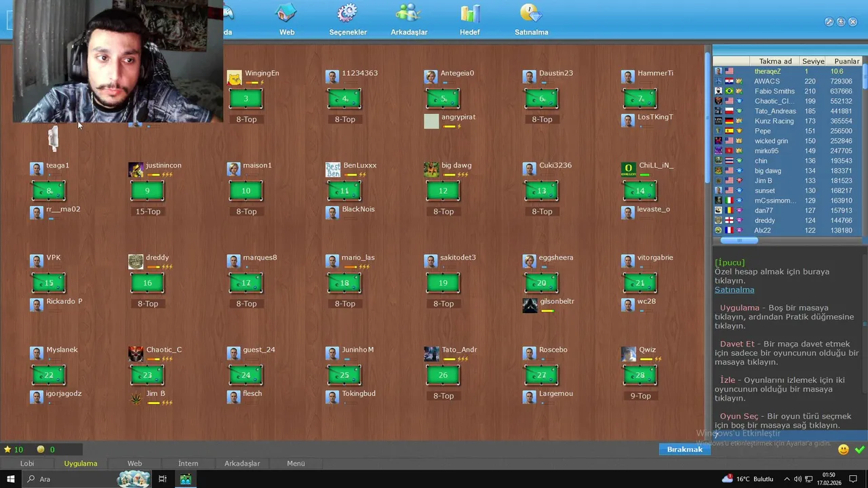Image resolution: width=868 pixels, height=488 pixels.
Task: Click the 15-Top label under table 9
Action: [148, 211]
